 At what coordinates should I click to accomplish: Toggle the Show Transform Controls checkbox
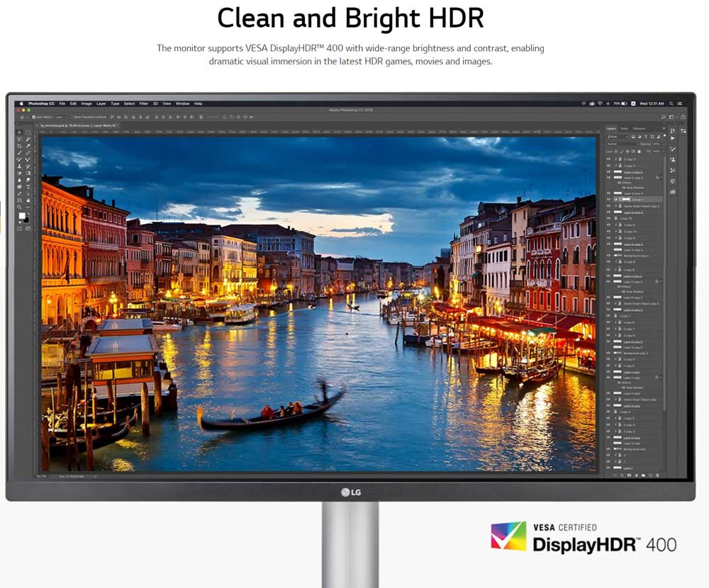(x=72, y=117)
